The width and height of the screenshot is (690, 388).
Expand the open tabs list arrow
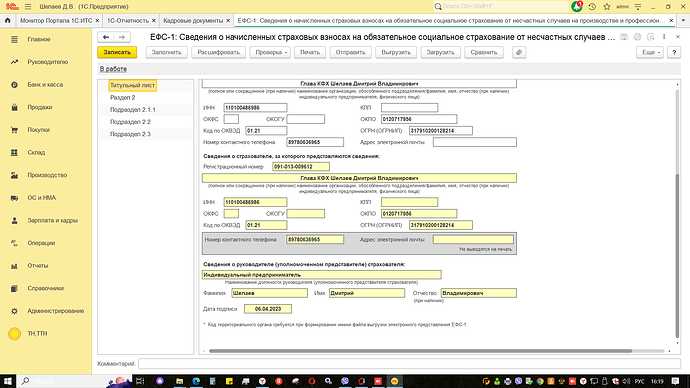tap(683, 20)
